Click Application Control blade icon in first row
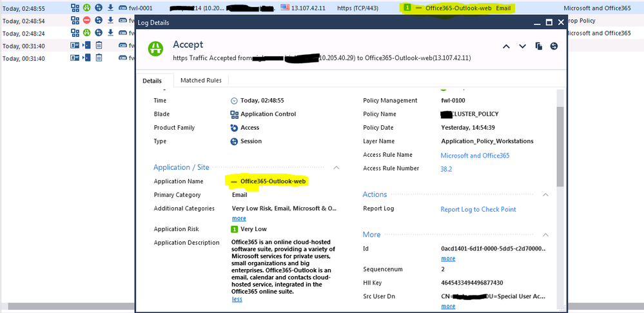Screen dimensions: 644x313 (x=75, y=8)
